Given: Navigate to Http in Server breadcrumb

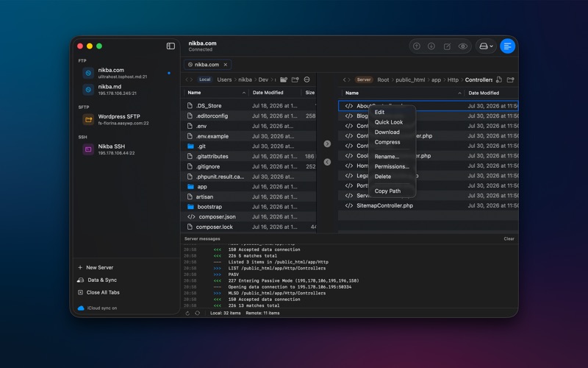Looking at the screenshot, I should (x=453, y=79).
